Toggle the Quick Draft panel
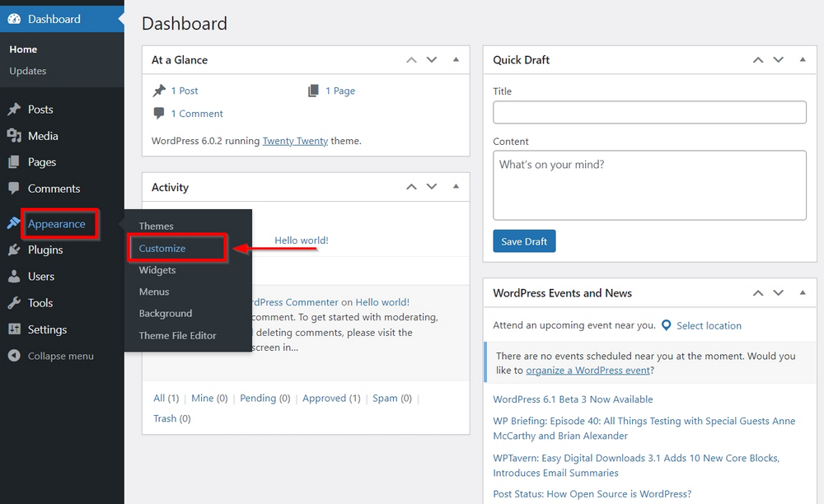This screenshot has height=504, width=824. click(803, 60)
